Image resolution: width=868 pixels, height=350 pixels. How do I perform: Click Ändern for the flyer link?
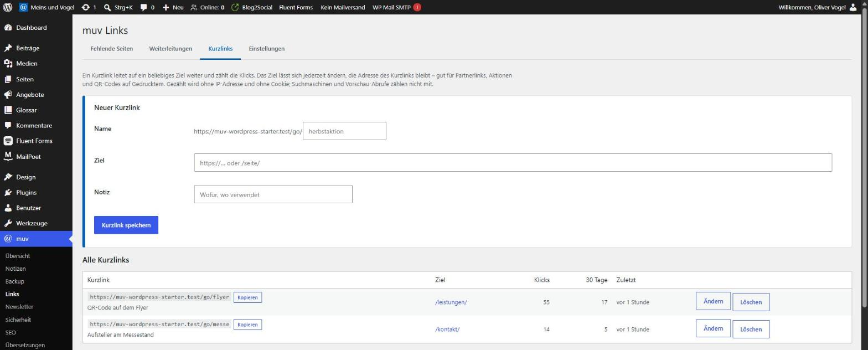(713, 301)
